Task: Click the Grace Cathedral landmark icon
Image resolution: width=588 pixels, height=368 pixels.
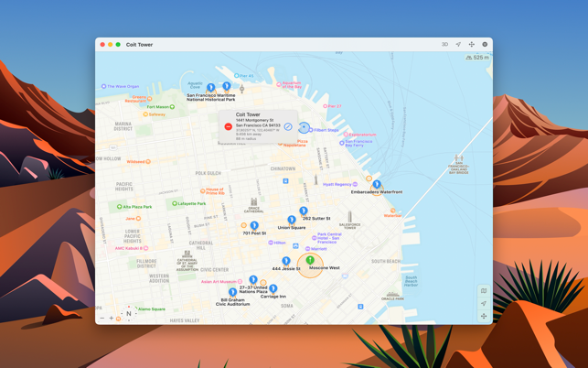Action: click(x=254, y=202)
